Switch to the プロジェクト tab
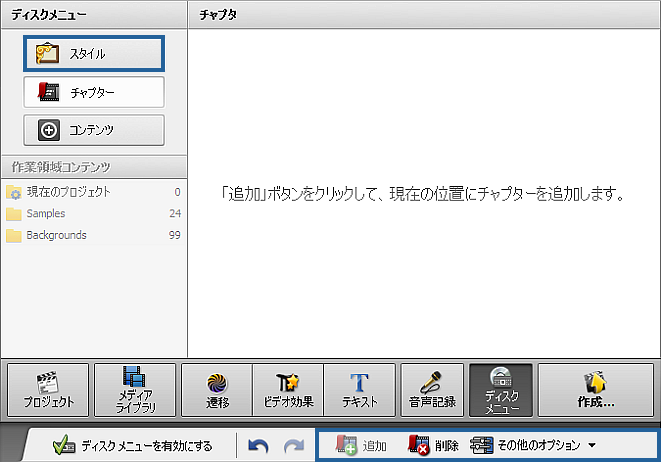 (x=48, y=391)
